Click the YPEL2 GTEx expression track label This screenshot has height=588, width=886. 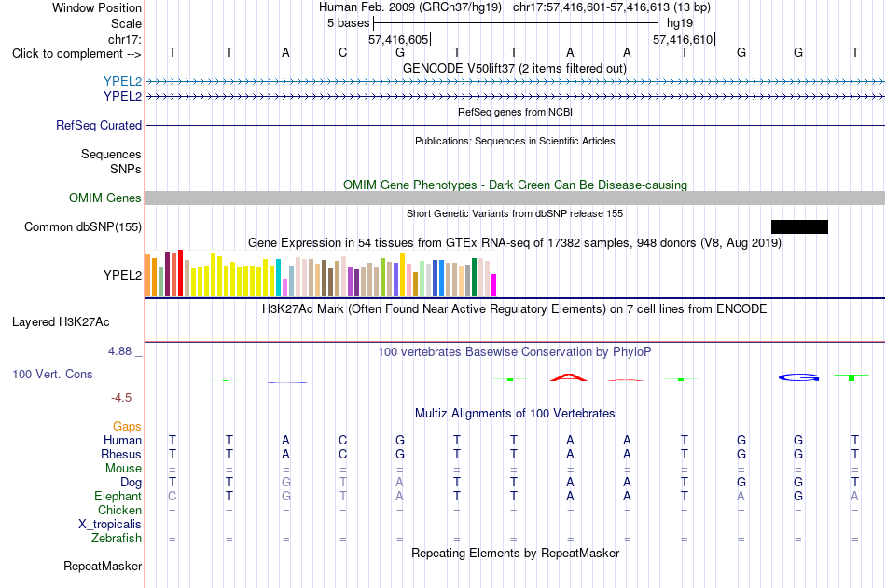[x=122, y=275]
